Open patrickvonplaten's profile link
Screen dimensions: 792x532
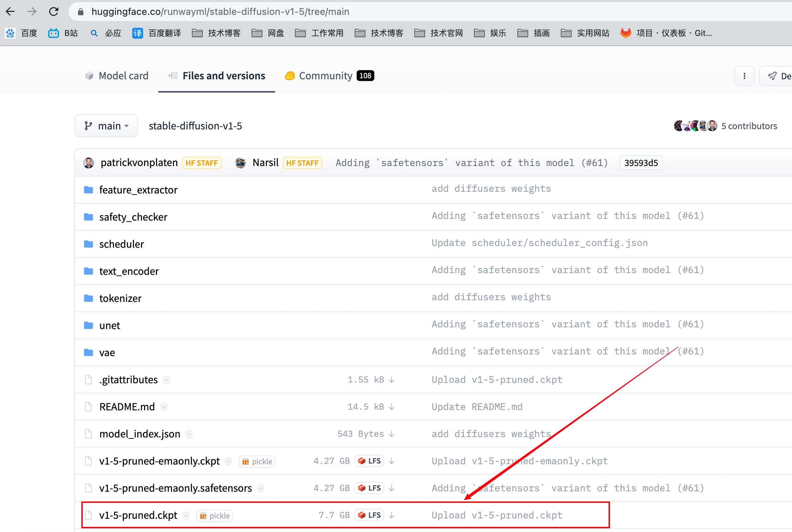pos(139,163)
